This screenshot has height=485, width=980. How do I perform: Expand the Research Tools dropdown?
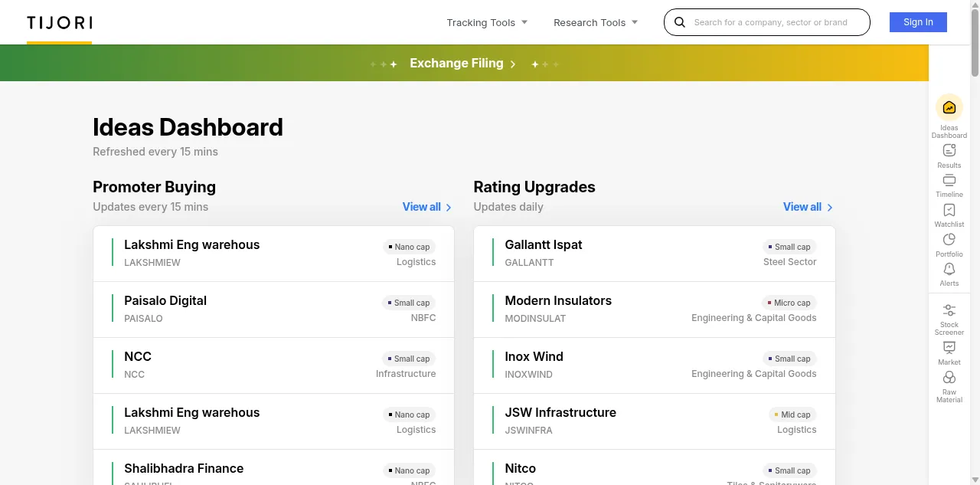(x=596, y=22)
